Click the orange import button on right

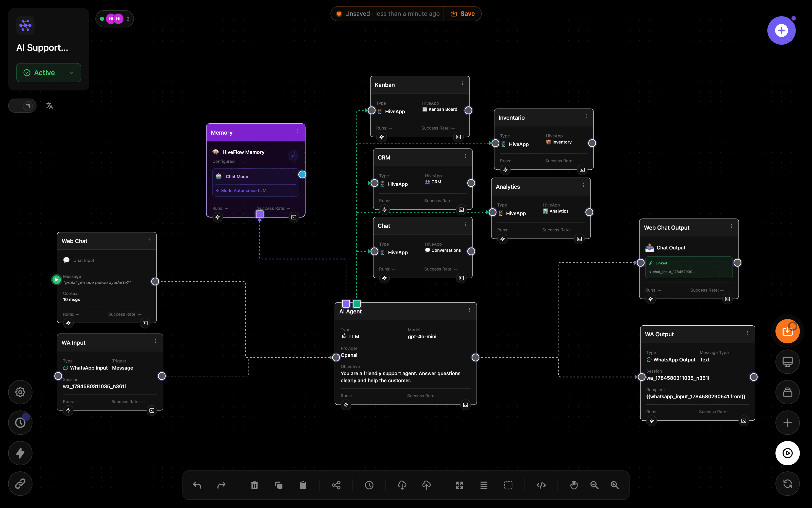pyautogui.click(x=787, y=331)
